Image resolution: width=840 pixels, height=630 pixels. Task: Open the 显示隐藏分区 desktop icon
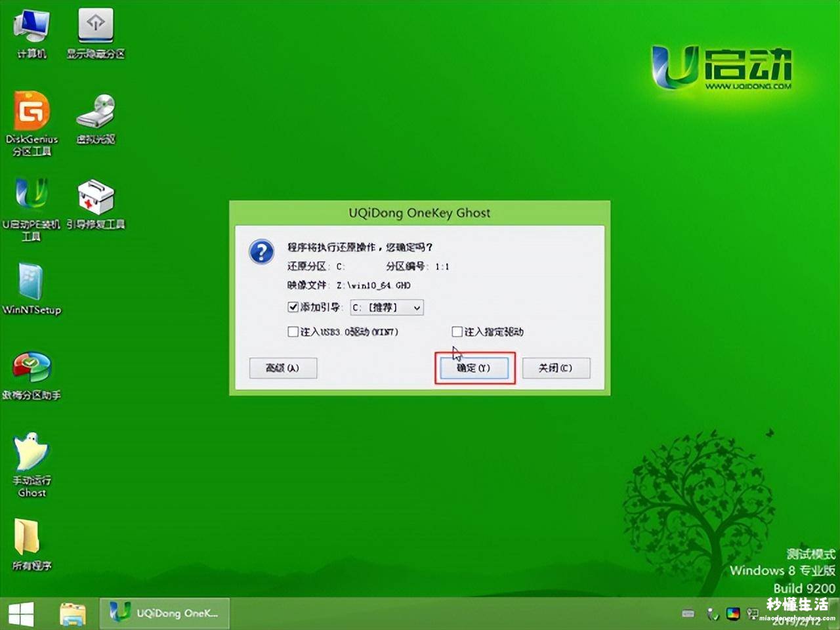[96, 34]
